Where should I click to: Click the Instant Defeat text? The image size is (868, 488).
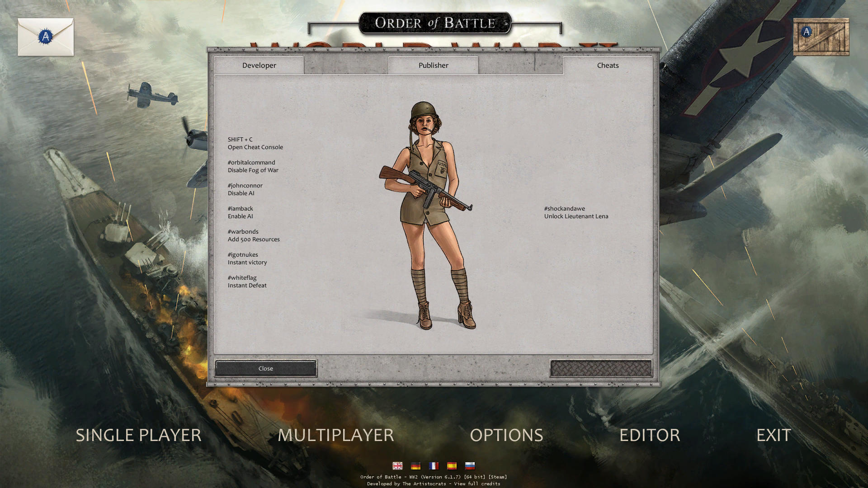tap(247, 285)
